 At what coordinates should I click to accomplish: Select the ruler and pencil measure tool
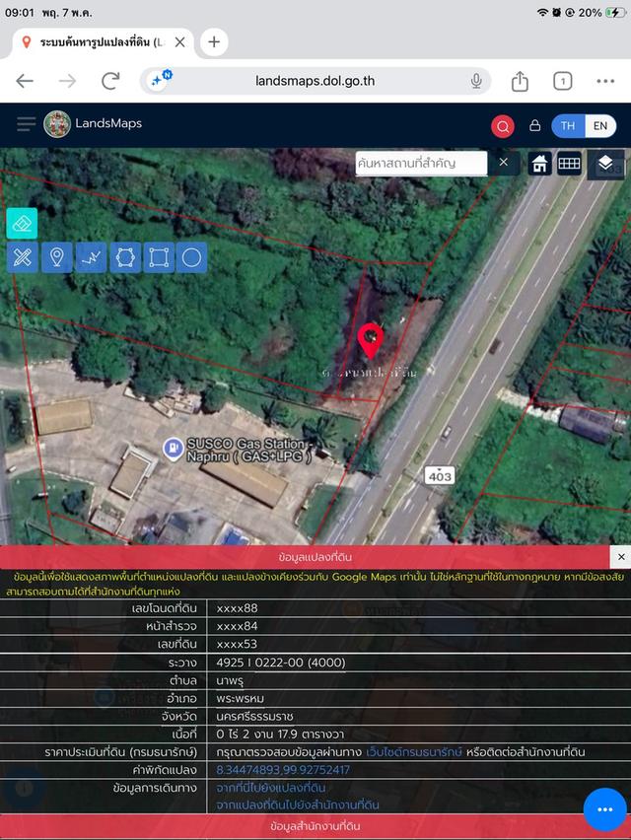[x=23, y=257]
